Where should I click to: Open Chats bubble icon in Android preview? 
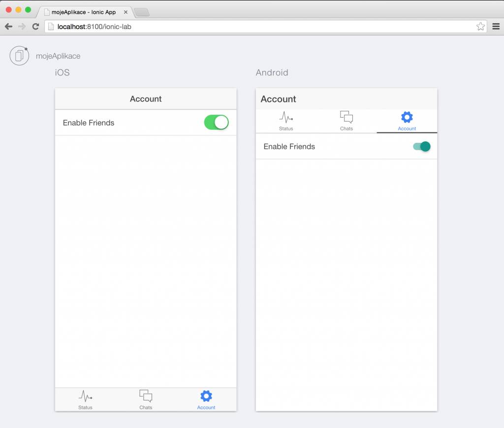(x=346, y=117)
